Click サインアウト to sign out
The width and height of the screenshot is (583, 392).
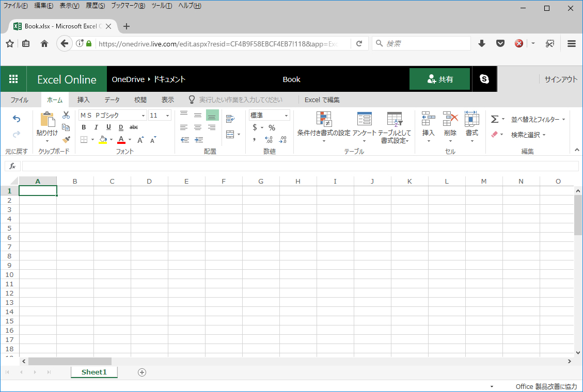561,79
